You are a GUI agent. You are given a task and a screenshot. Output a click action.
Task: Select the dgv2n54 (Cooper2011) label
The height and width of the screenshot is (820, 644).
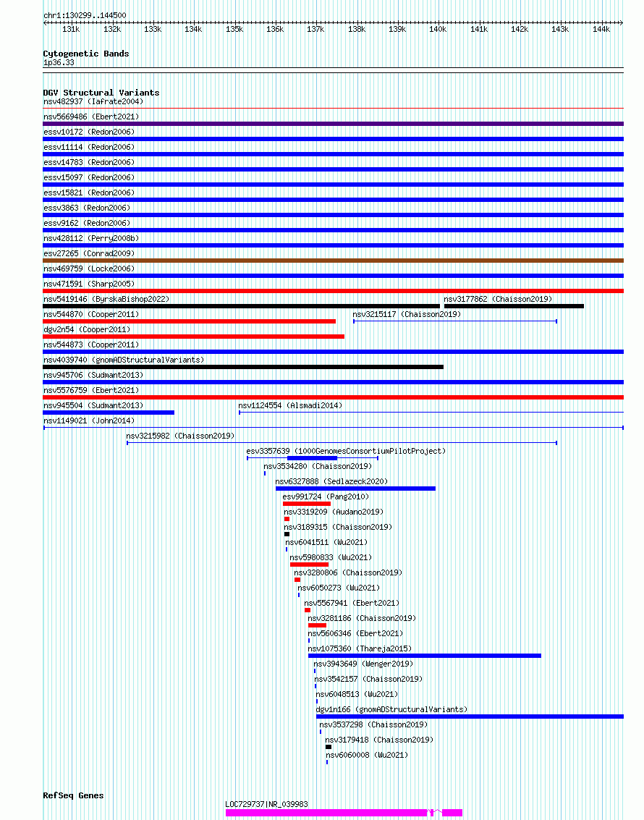pos(87,329)
